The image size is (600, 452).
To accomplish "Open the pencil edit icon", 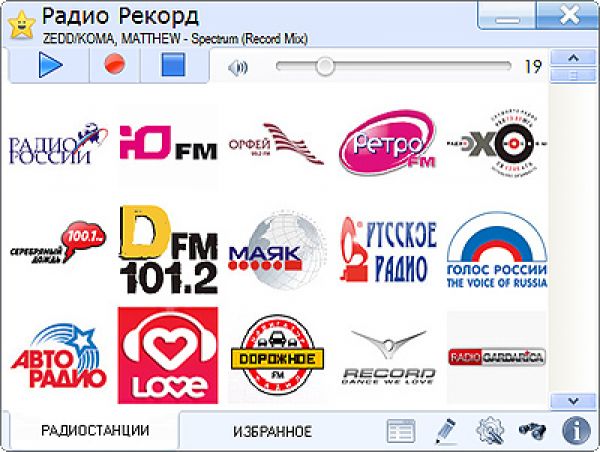I will [445, 431].
